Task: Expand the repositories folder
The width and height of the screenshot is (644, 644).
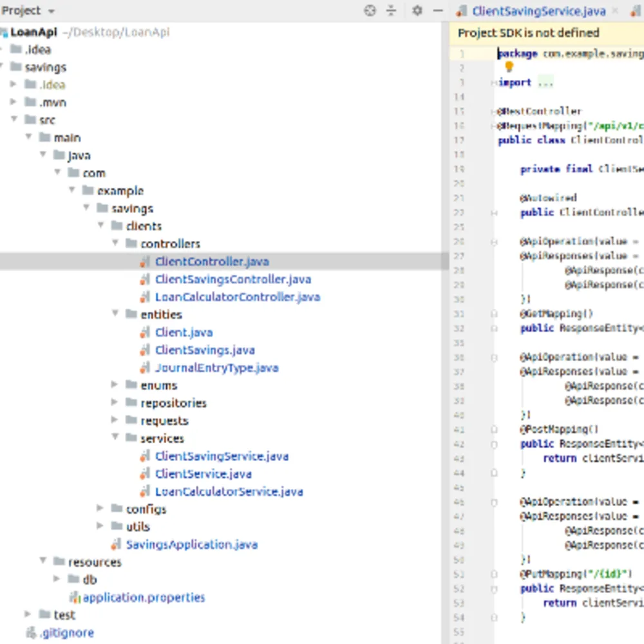Action: (115, 402)
